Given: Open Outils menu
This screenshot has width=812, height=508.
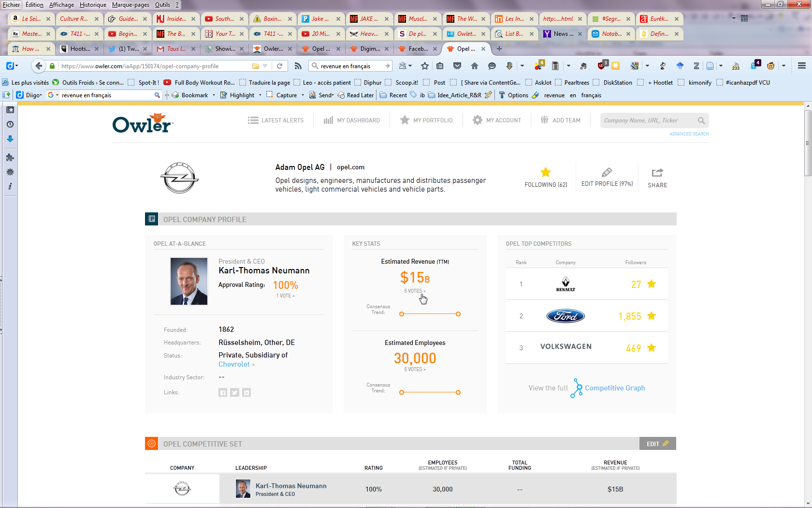Looking at the screenshot, I should [162, 5].
